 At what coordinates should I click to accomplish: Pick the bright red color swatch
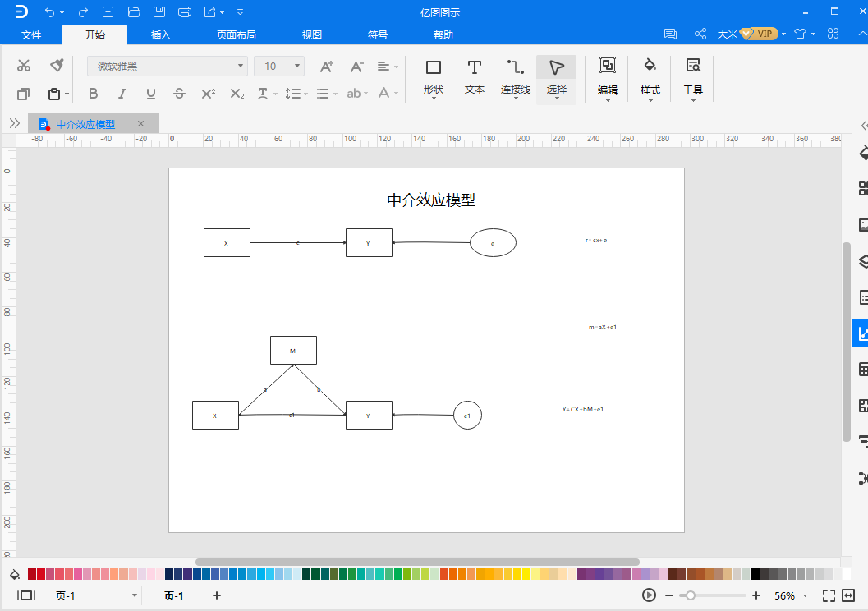click(41, 574)
